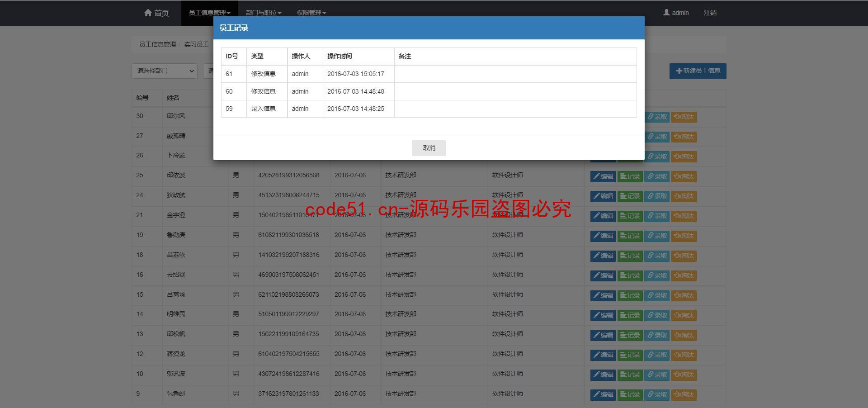Viewport: 868px width, 408px height.
Task: Edit employee 明雄民 with 编辑
Action: pos(603,315)
